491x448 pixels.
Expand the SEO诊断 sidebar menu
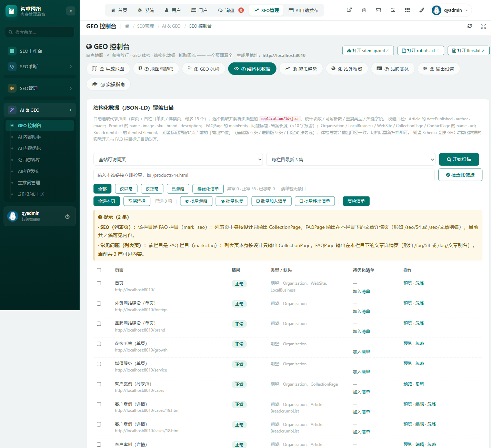(x=40, y=67)
